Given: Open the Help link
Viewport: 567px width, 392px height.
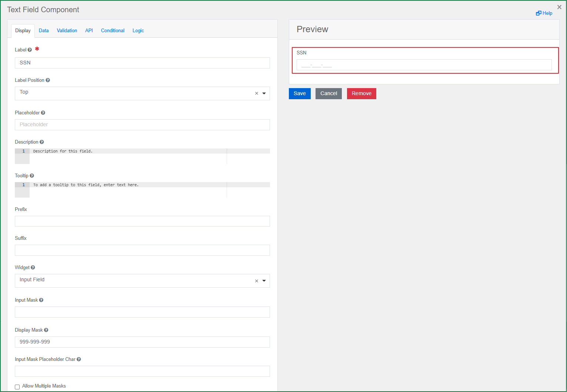Looking at the screenshot, I should point(544,13).
